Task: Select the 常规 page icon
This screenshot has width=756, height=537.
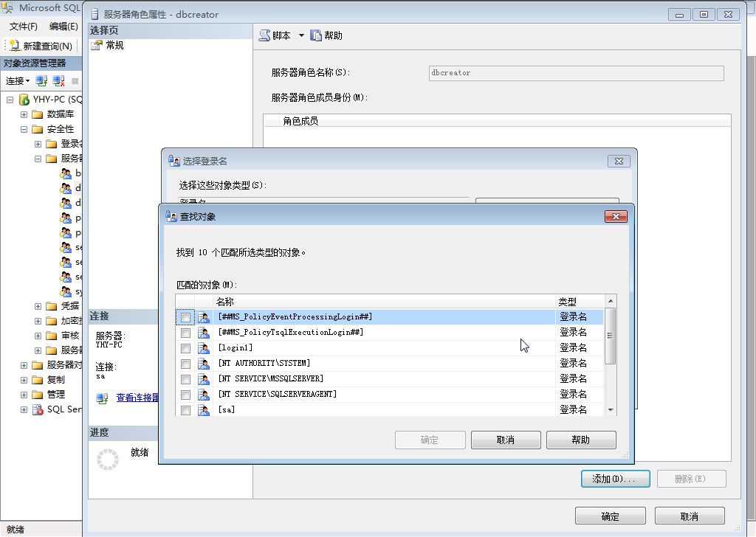Action: [x=97, y=45]
